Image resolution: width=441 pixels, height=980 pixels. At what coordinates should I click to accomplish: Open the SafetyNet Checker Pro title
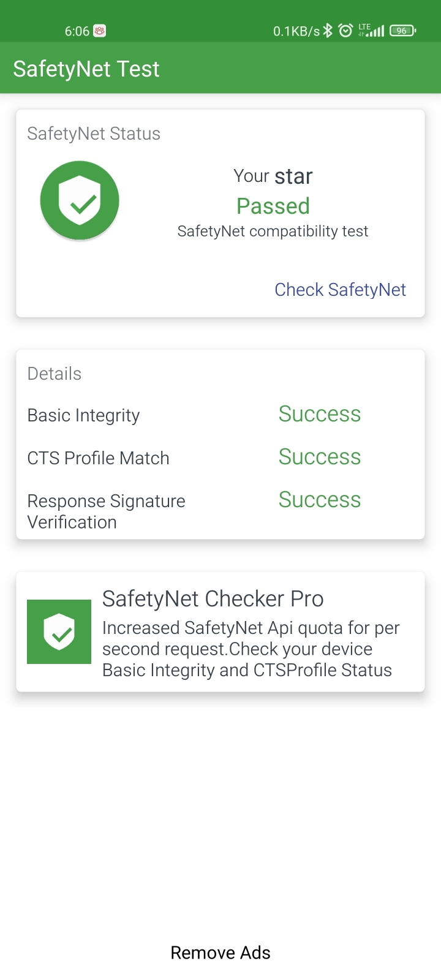[x=213, y=599]
